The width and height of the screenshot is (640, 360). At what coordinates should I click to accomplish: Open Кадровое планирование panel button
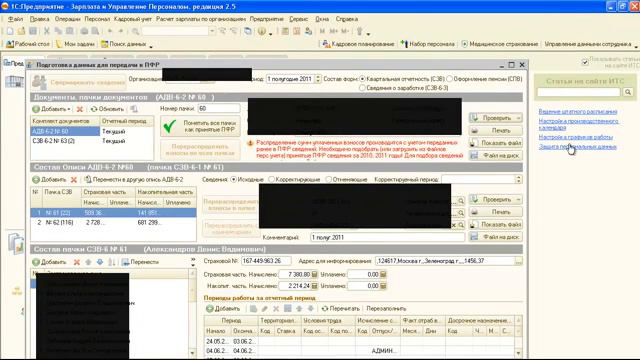tap(358, 44)
